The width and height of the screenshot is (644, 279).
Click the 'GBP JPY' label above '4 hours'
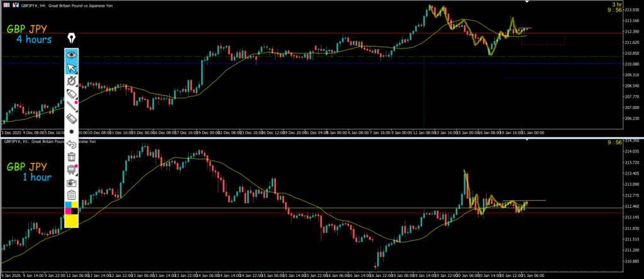27,29
